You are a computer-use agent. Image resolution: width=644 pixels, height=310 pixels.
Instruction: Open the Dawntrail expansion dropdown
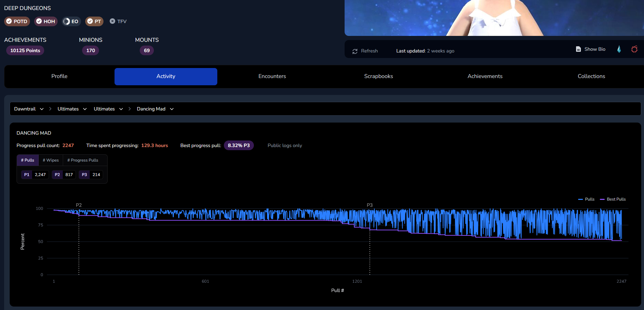29,109
